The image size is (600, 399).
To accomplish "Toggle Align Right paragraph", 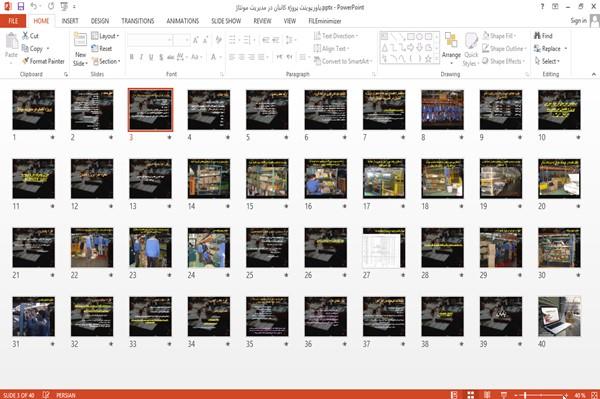I will pyautogui.click(x=251, y=57).
